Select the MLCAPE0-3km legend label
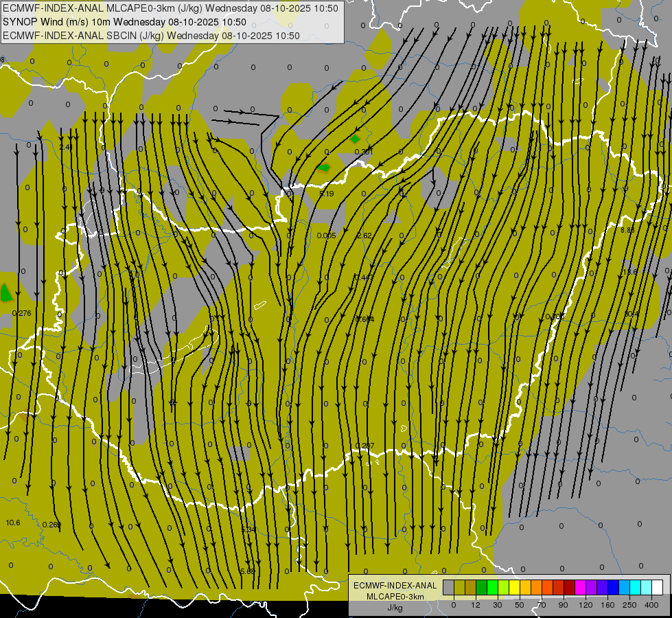This screenshot has height=618, width=672. click(x=395, y=597)
